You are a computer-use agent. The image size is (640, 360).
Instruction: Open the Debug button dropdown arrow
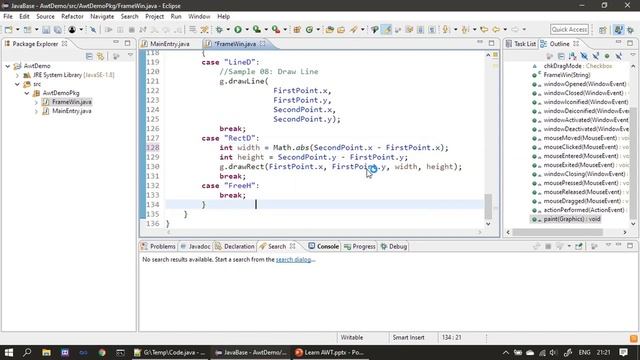coord(228,29)
